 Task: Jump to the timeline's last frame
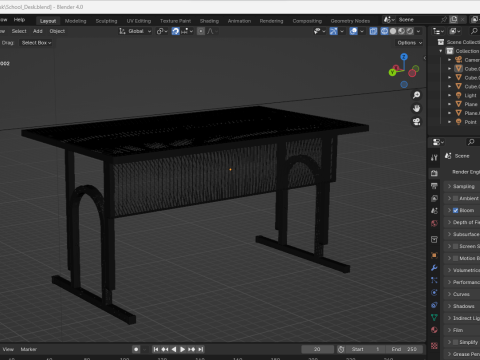click(x=200, y=349)
